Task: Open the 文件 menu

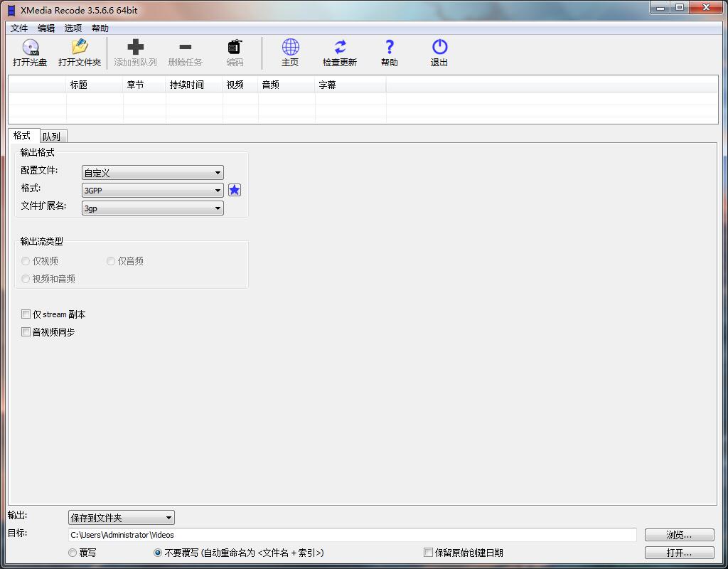Action: click(x=19, y=28)
